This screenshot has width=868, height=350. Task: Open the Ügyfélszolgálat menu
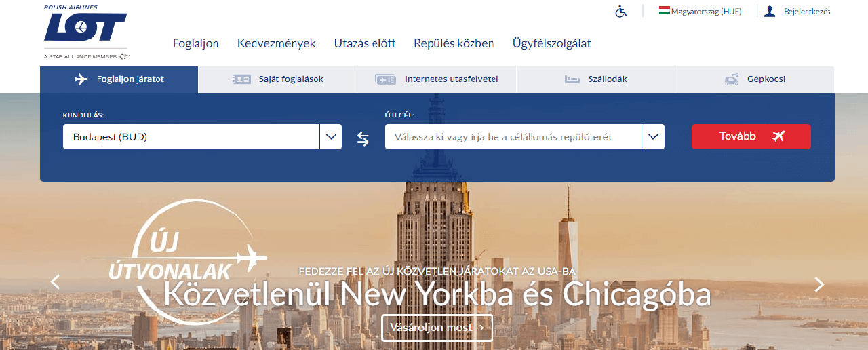[551, 43]
